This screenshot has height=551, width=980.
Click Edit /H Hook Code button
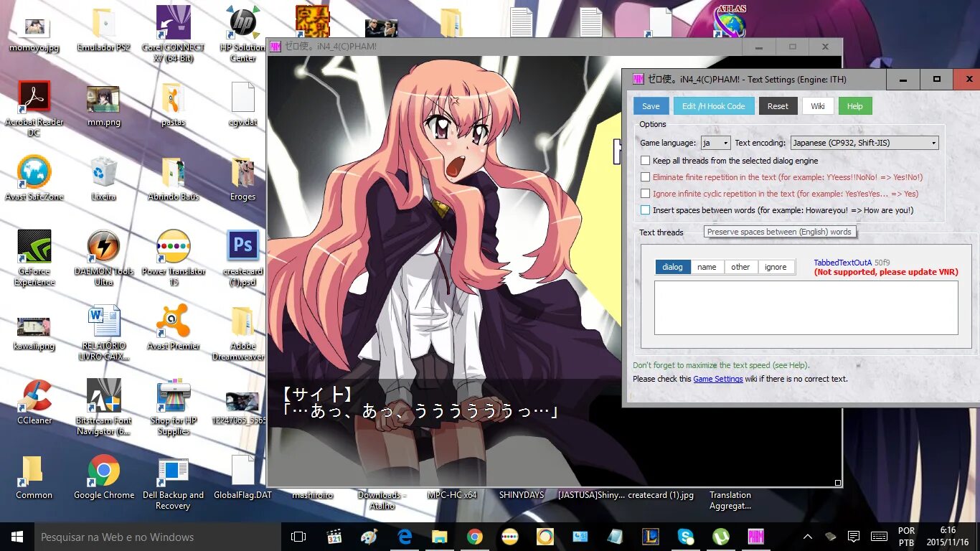click(713, 106)
